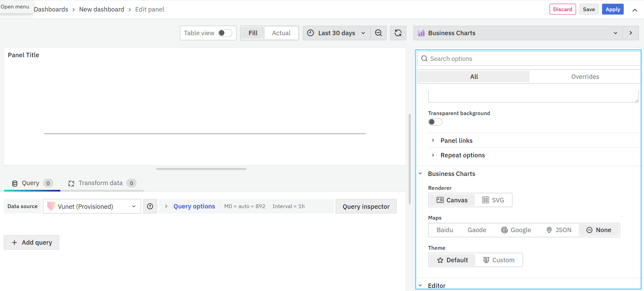Open the Business Charts visualization dropdown
The image size is (644, 291).
[517, 33]
